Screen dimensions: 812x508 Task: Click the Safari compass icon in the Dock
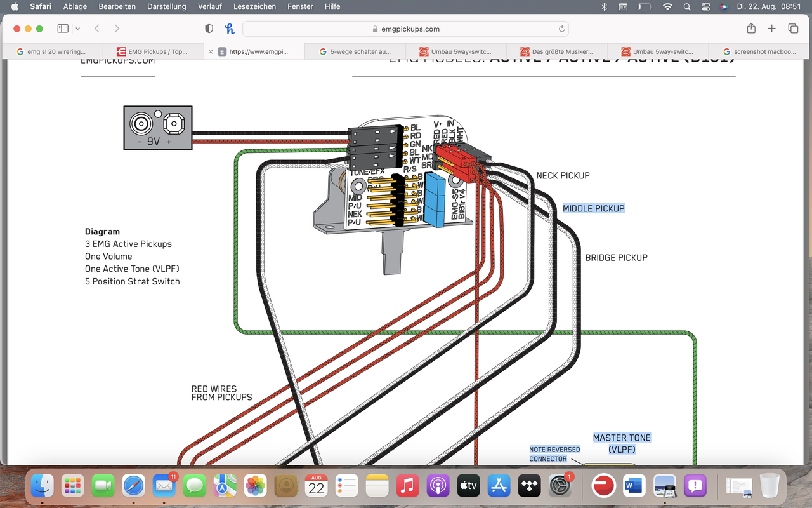coord(134,486)
